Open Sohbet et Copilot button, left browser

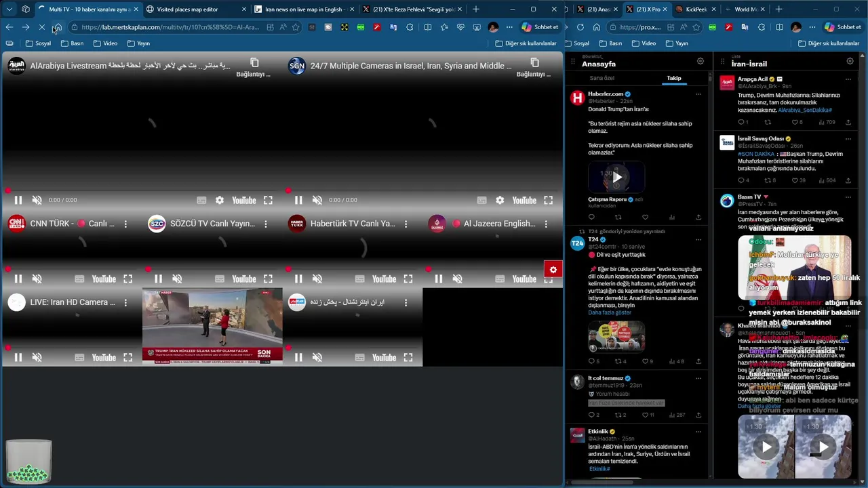coord(540,27)
